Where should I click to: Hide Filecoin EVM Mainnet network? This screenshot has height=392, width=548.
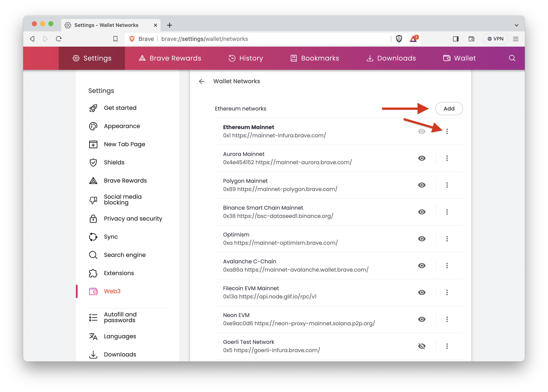click(x=422, y=292)
